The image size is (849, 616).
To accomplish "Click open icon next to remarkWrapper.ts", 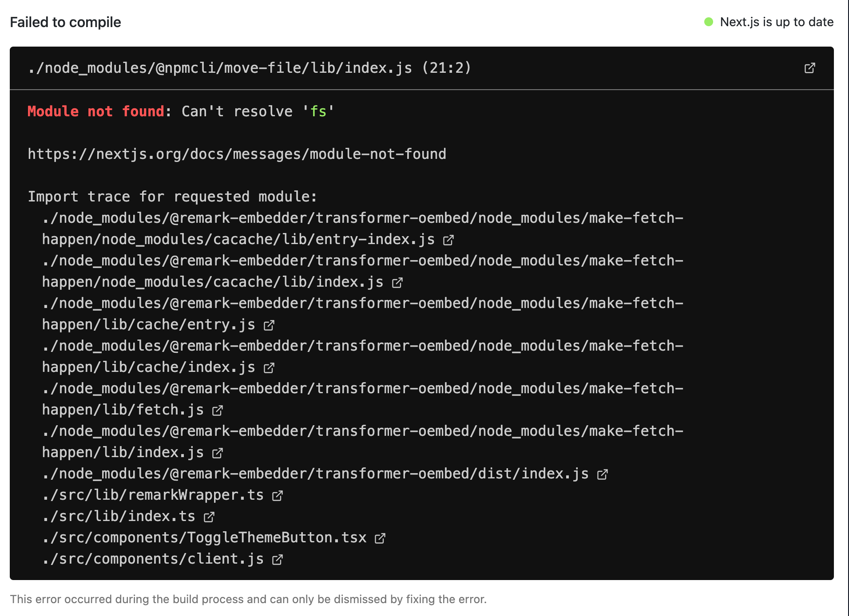I will point(278,496).
